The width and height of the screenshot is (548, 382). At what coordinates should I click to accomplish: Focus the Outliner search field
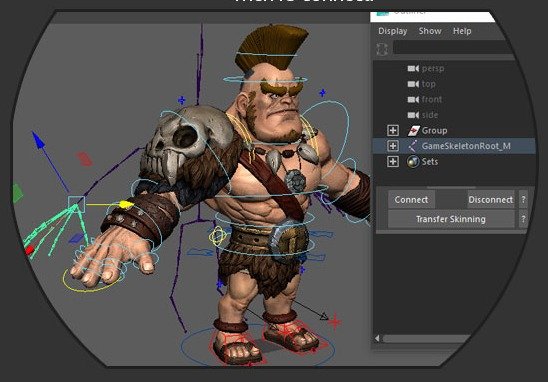coord(454,48)
